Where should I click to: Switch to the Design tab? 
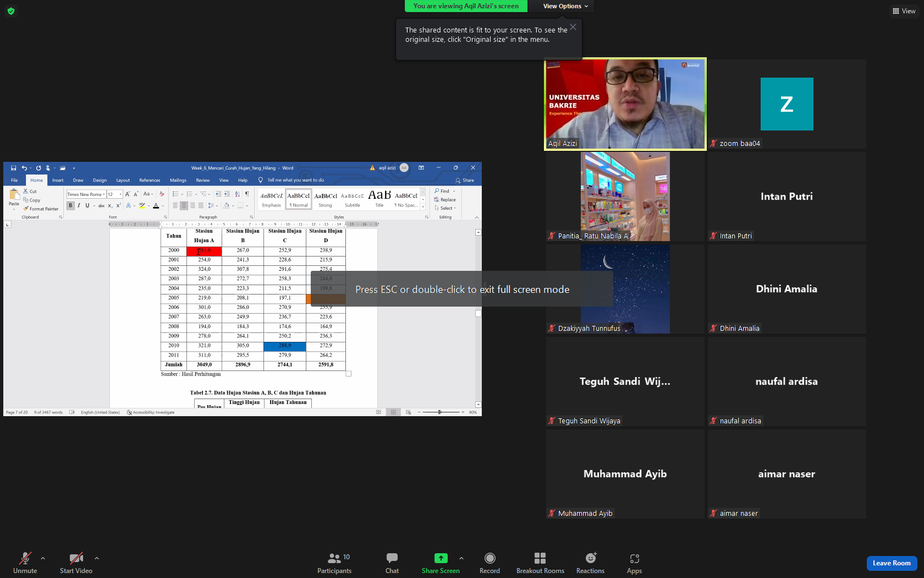coord(100,181)
